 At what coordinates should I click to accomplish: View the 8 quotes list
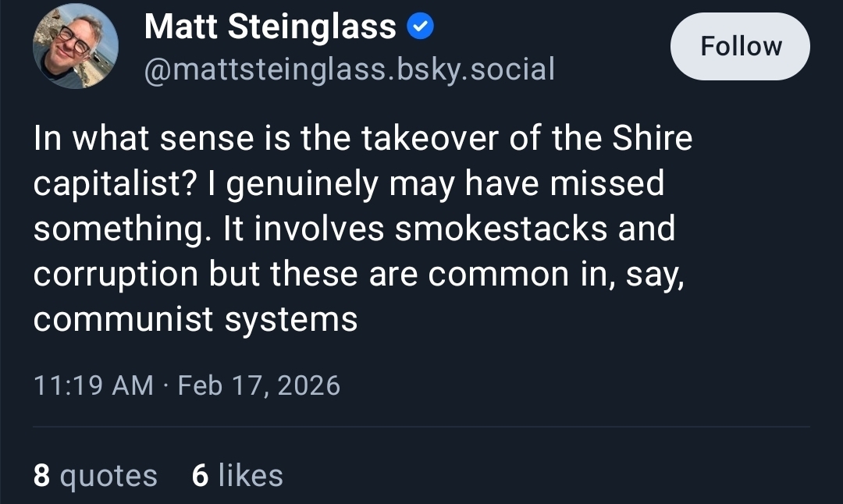[95, 475]
